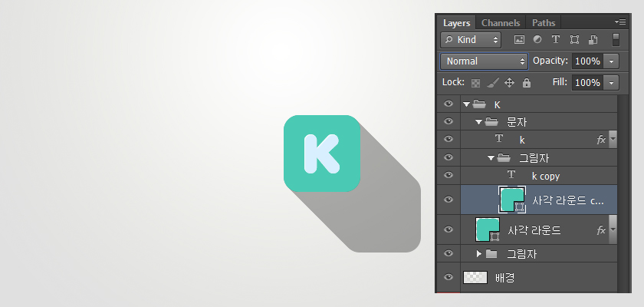Click the fx icon on the k text layer
This screenshot has width=644, height=307.
pyautogui.click(x=601, y=140)
